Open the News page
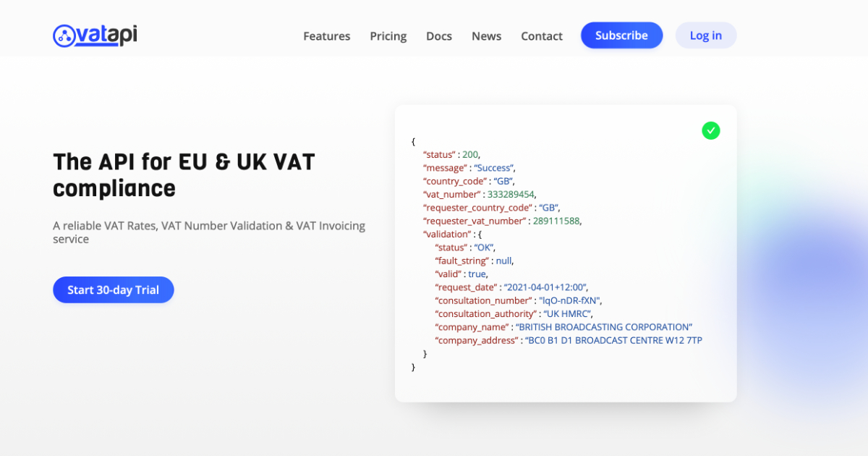The height and width of the screenshot is (456, 868). pos(486,35)
